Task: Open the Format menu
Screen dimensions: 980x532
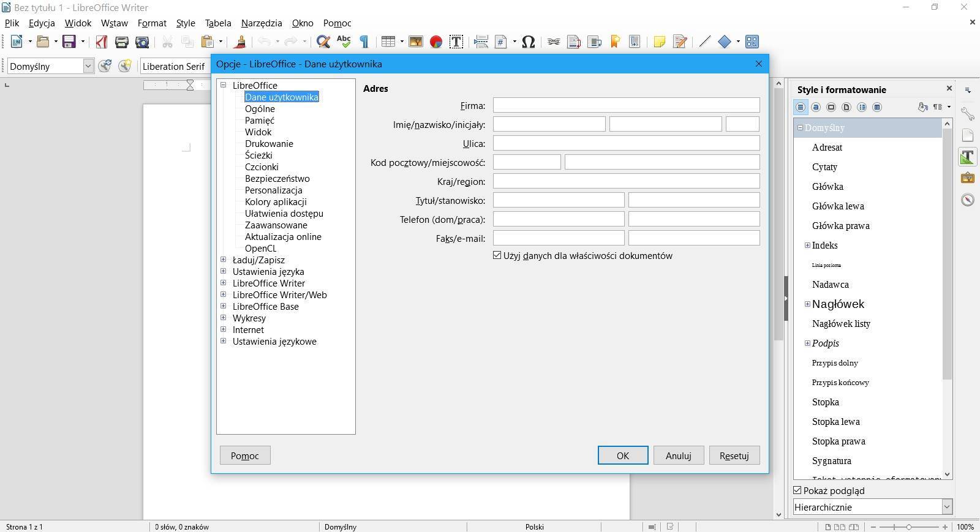Action: pos(152,23)
